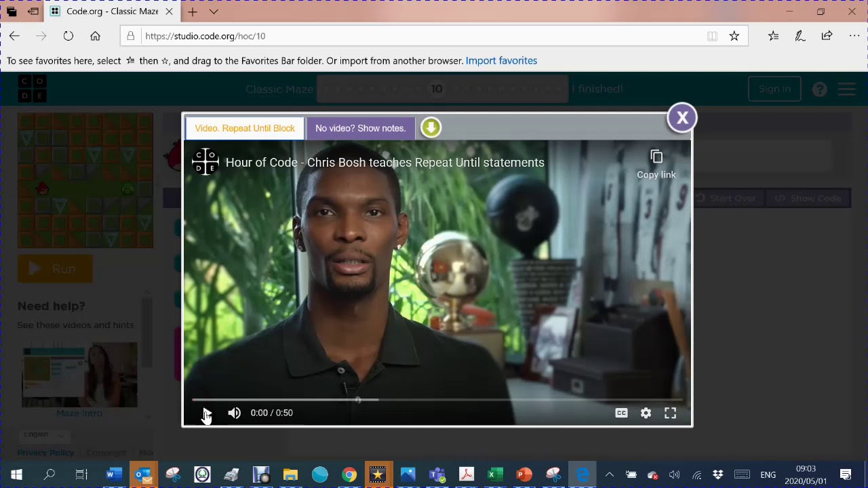The height and width of the screenshot is (488, 868).
Task: Open the help question mark icon
Action: (820, 89)
